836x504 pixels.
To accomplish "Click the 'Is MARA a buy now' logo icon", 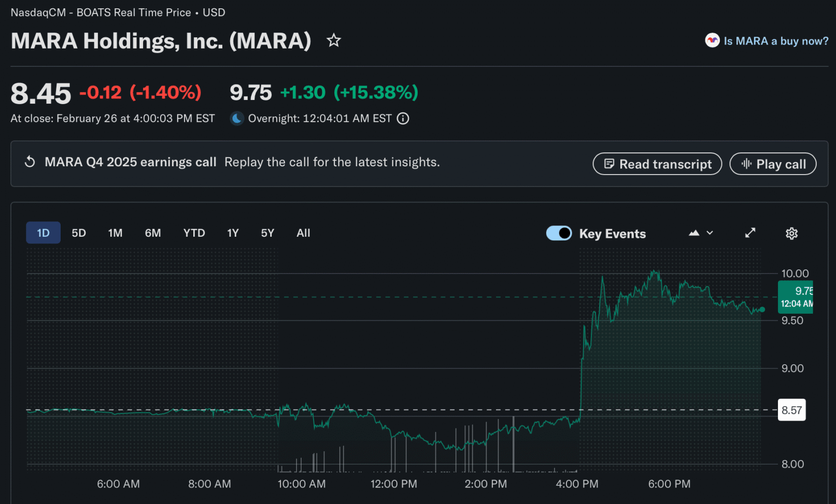I will [712, 40].
